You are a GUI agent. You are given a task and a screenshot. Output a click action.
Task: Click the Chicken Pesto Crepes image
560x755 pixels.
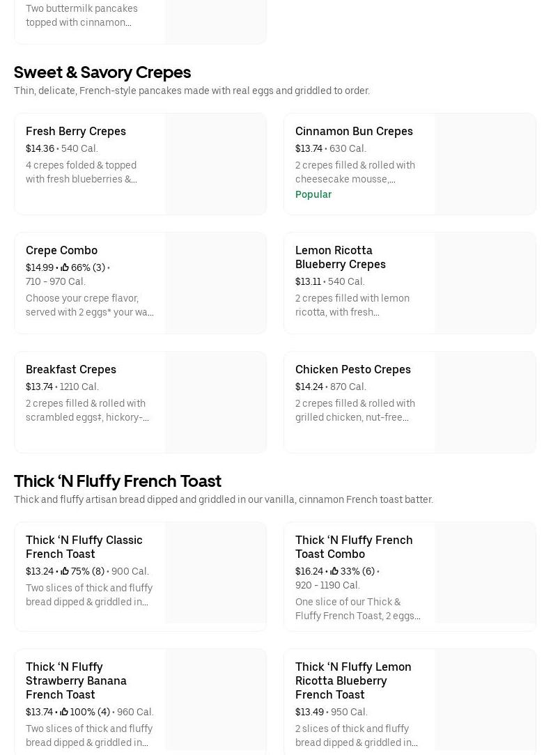click(485, 402)
